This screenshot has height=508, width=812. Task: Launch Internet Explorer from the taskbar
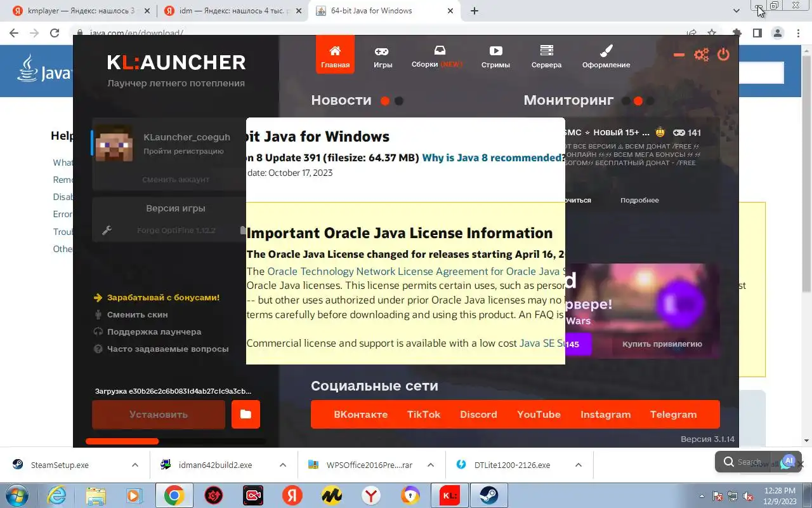[56, 495]
